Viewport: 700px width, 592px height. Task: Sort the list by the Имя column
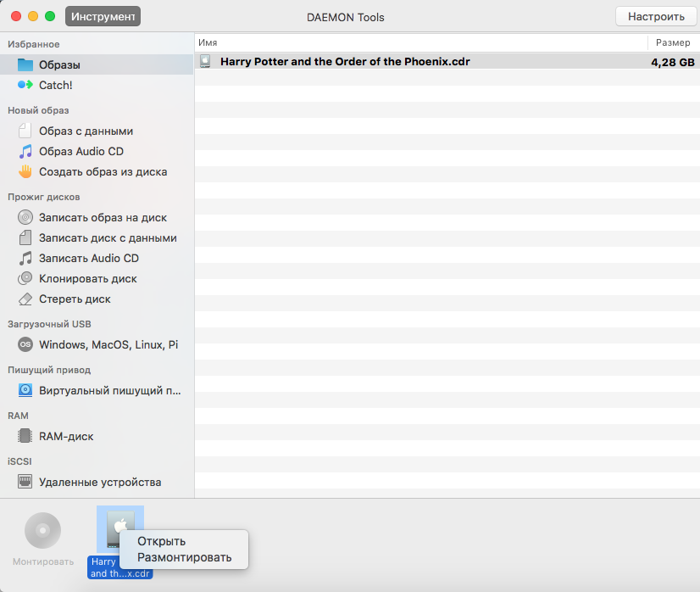421,42
